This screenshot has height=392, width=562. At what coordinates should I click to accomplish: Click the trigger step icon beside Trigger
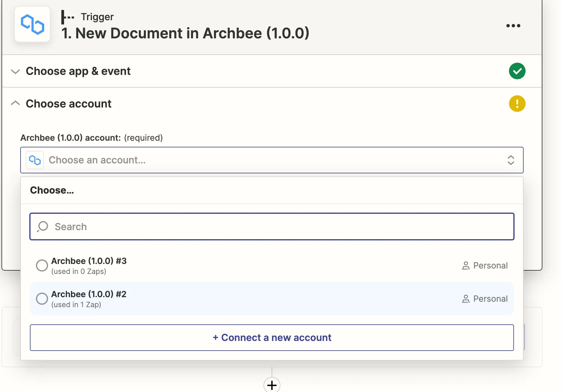point(68,17)
